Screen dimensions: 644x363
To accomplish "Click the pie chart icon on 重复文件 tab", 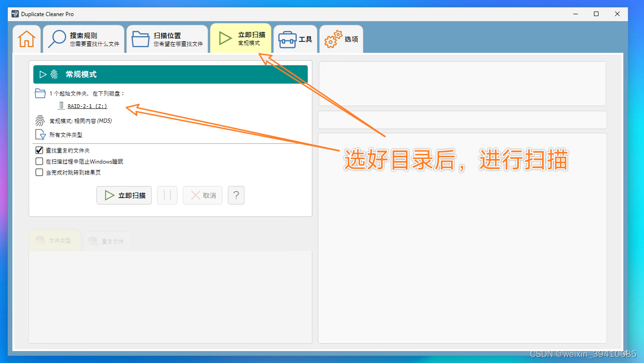I will pos(93,241).
